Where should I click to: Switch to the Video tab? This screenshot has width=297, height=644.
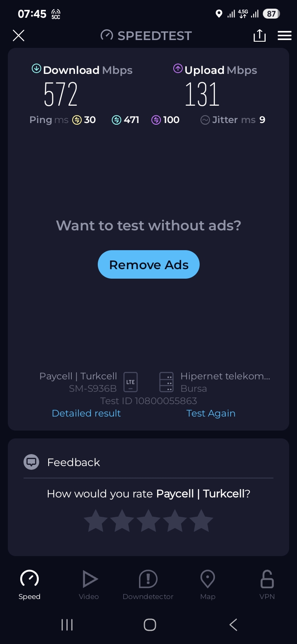click(89, 585)
